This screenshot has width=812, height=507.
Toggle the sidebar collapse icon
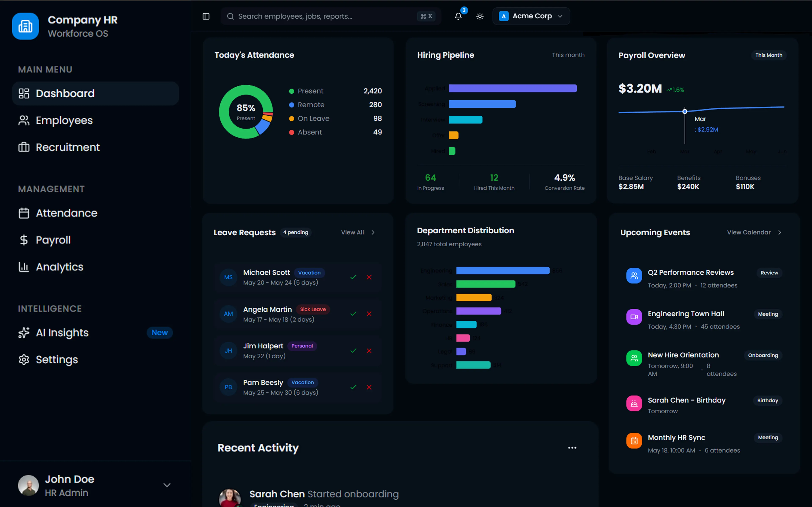(206, 16)
